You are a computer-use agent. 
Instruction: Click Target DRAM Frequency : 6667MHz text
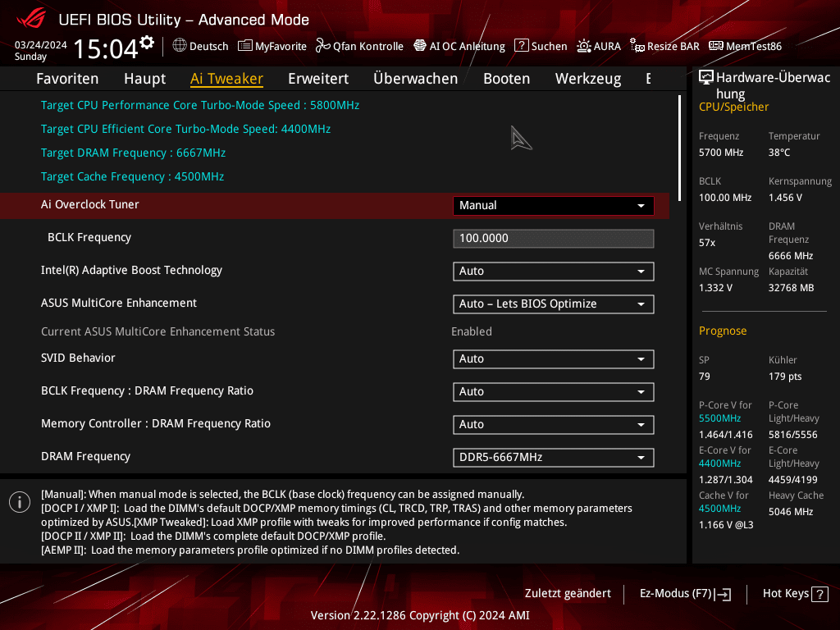(134, 153)
